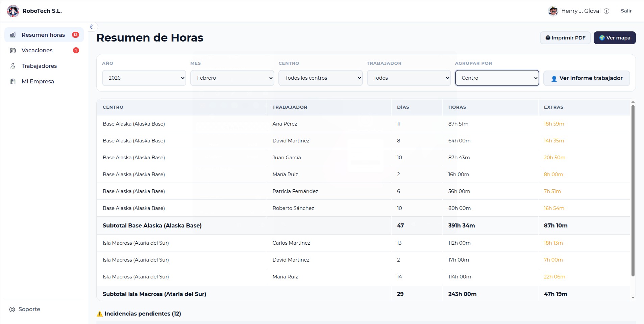Click the Trabajadores person icon
The height and width of the screenshot is (324, 644).
13,66
